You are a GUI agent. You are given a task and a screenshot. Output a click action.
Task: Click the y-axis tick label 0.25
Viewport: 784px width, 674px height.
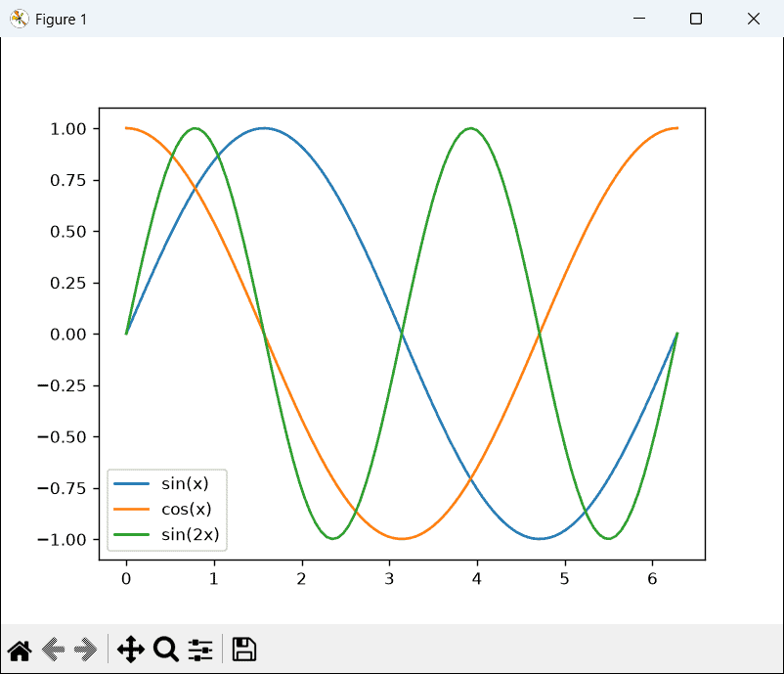68,284
